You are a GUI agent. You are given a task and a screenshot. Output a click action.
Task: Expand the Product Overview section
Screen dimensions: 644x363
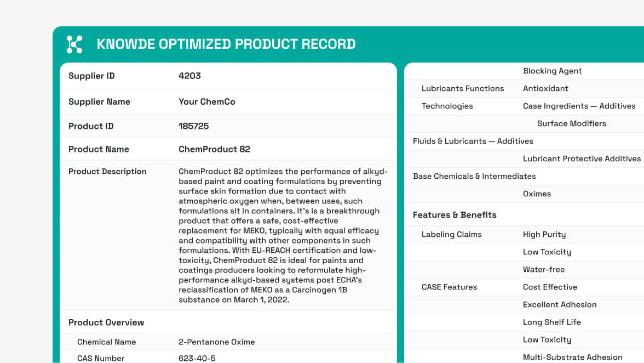[106, 322]
